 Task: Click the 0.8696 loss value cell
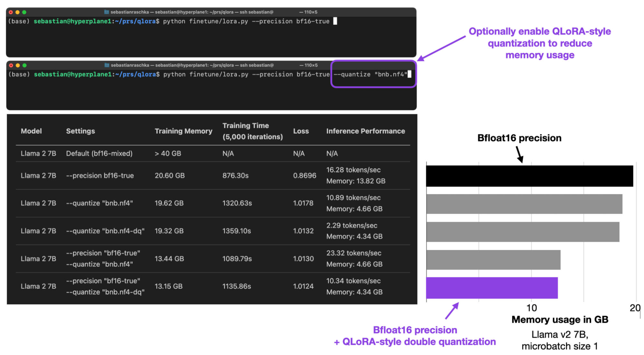point(304,175)
